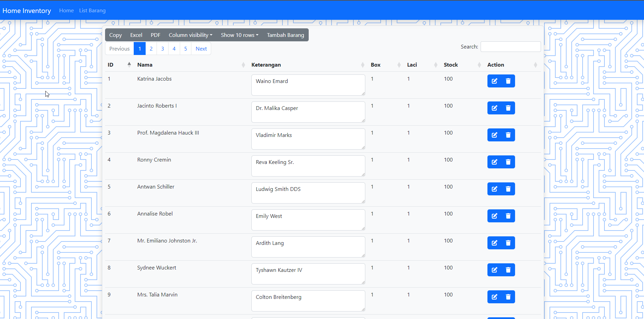Jump to page 3 of the table
The height and width of the screenshot is (319, 644).
pyautogui.click(x=162, y=48)
